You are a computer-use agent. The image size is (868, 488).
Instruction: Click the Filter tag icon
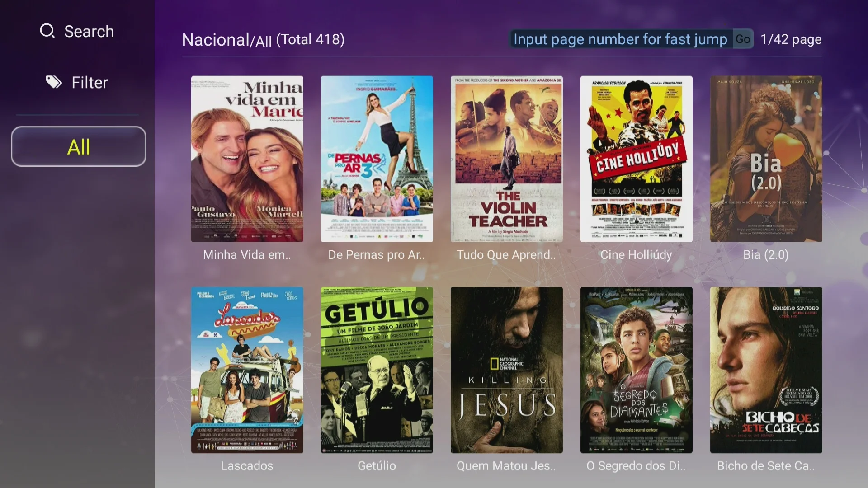tap(54, 82)
